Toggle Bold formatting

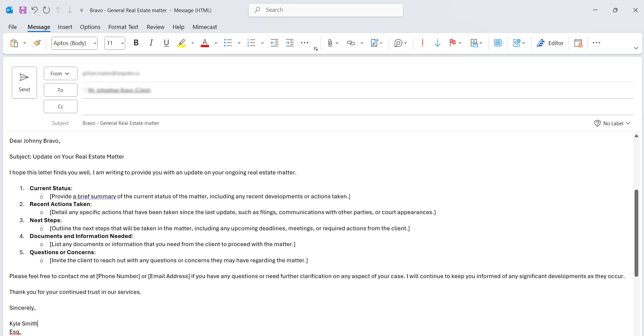[136, 43]
